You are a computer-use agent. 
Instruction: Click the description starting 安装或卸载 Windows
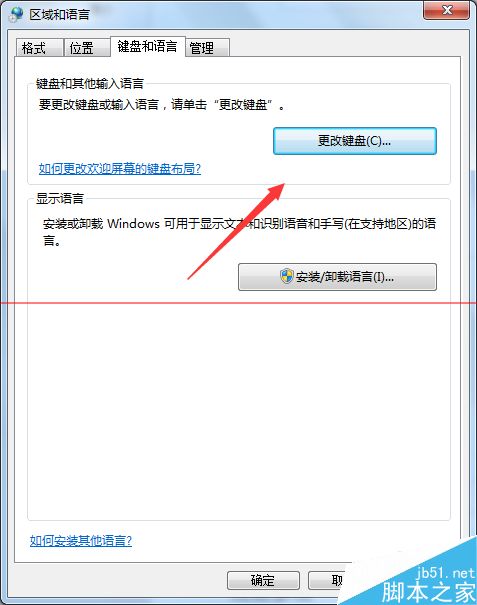tap(239, 232)
